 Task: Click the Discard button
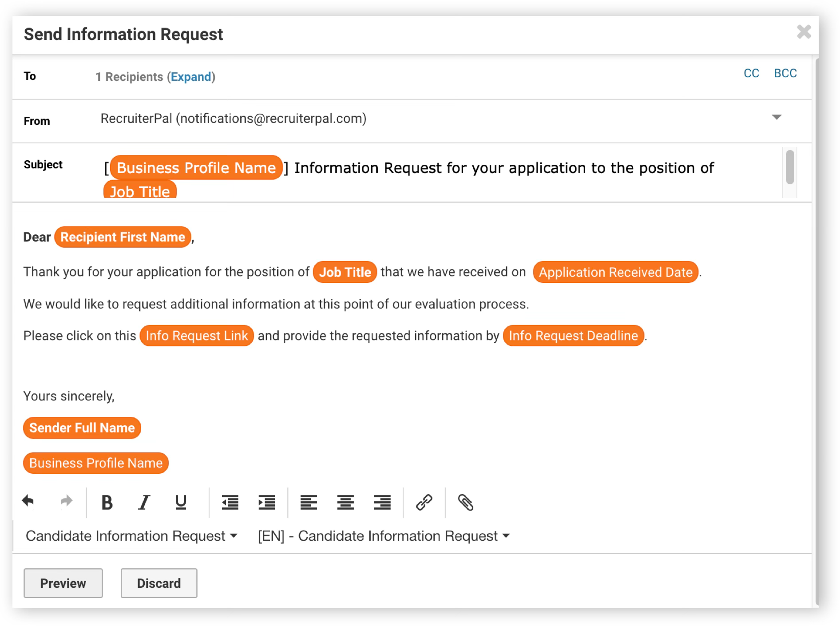point(159,583)
